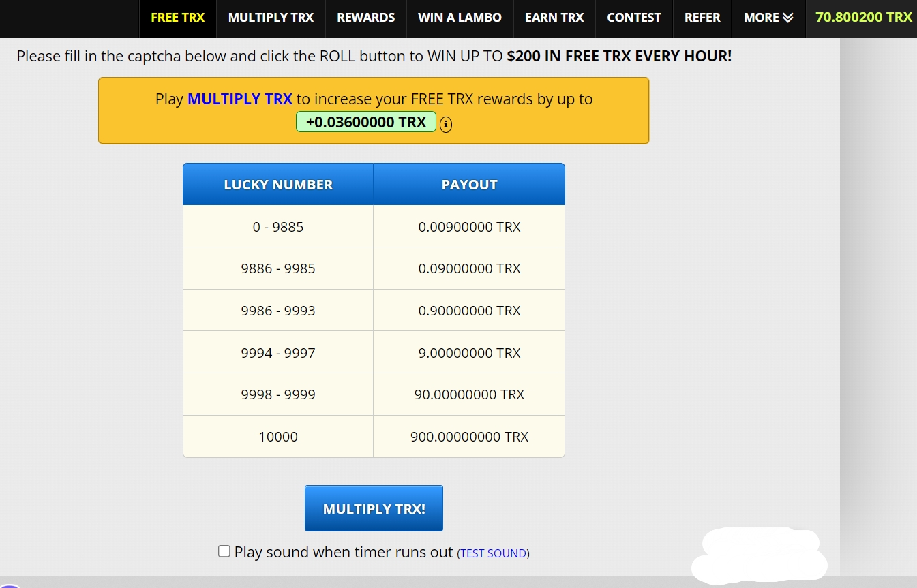Click the LUCKY NUMBER column header
Image resolution: width=917 pixels, height=588 pixels.
278,185
